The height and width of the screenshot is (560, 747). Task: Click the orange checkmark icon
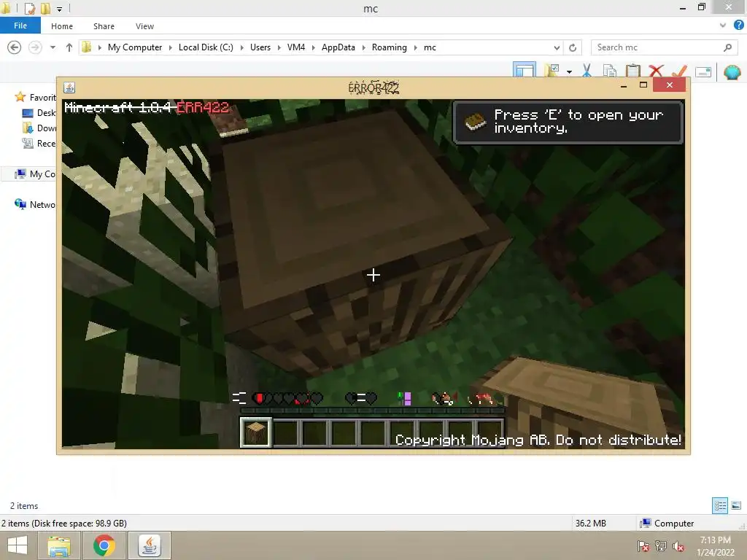[679, 71]
